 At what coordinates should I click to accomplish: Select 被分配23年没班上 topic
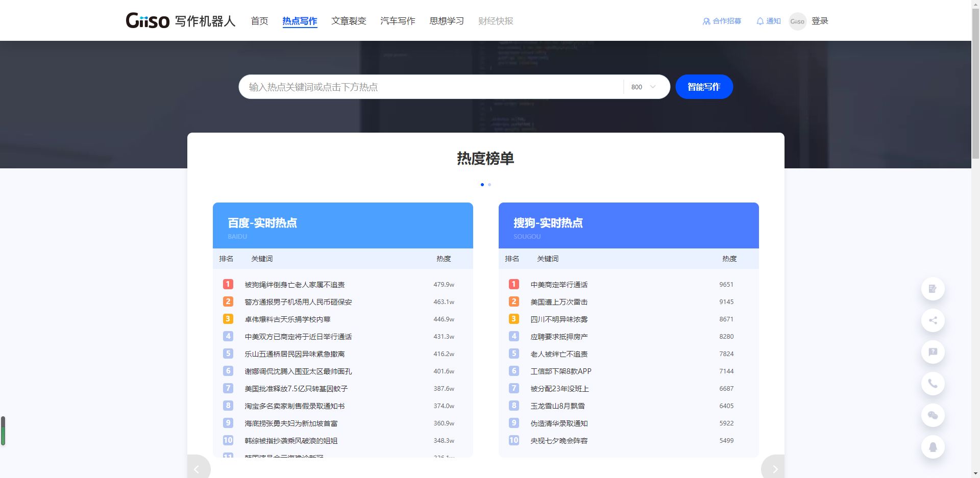tap(559, 389)
